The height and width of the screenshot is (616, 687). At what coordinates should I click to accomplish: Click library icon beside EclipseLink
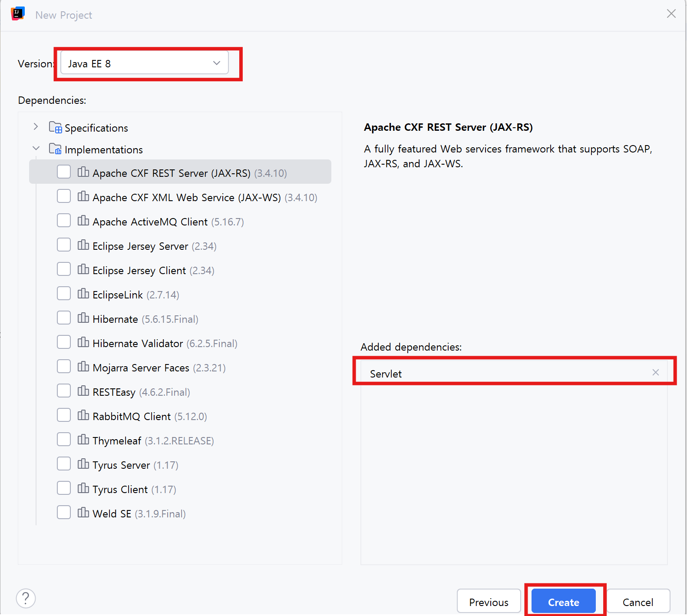[x=83, y=294]
